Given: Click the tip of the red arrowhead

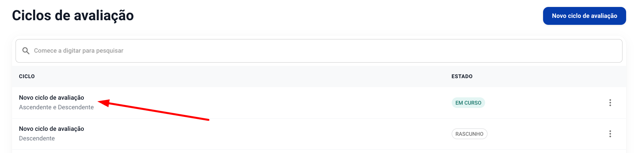Looking at the screenshot, I should point(99,102).
